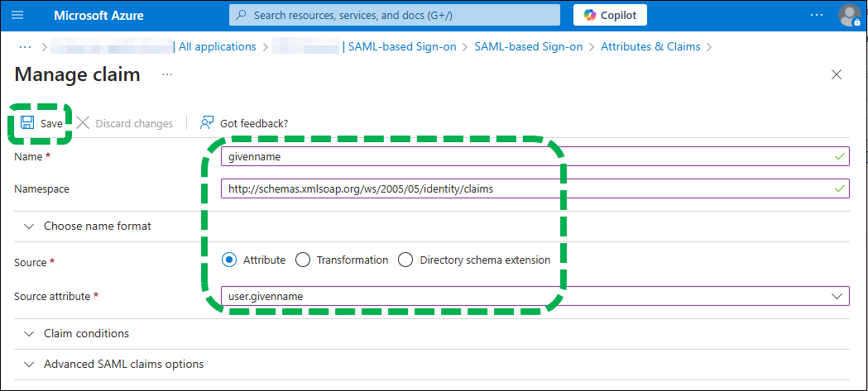Open the user account avatar
The image size is (868, 391).
(849, 15)
